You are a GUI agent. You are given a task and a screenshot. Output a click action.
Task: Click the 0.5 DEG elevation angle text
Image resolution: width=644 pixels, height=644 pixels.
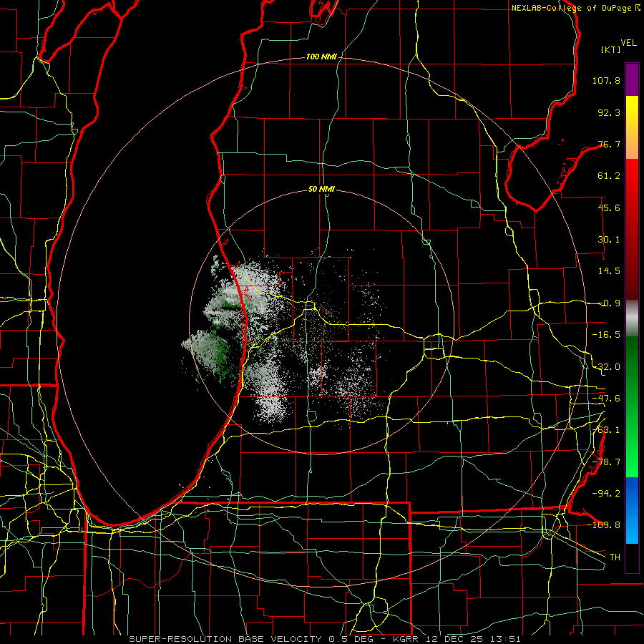pos(353,639)
